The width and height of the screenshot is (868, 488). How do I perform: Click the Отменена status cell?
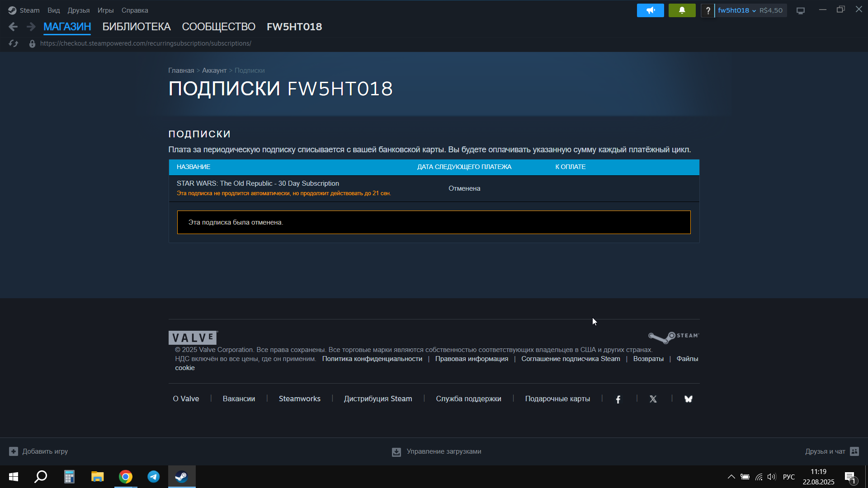464,188
